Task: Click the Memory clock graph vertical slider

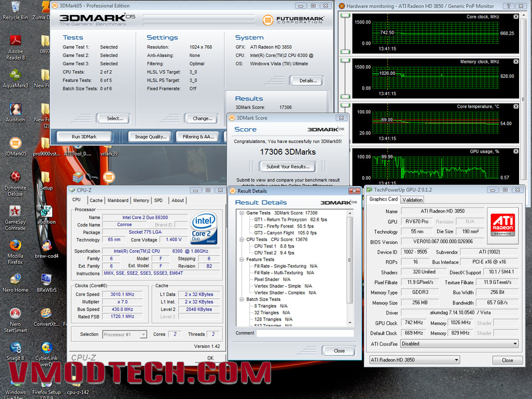Action: [x=345, y=78]
